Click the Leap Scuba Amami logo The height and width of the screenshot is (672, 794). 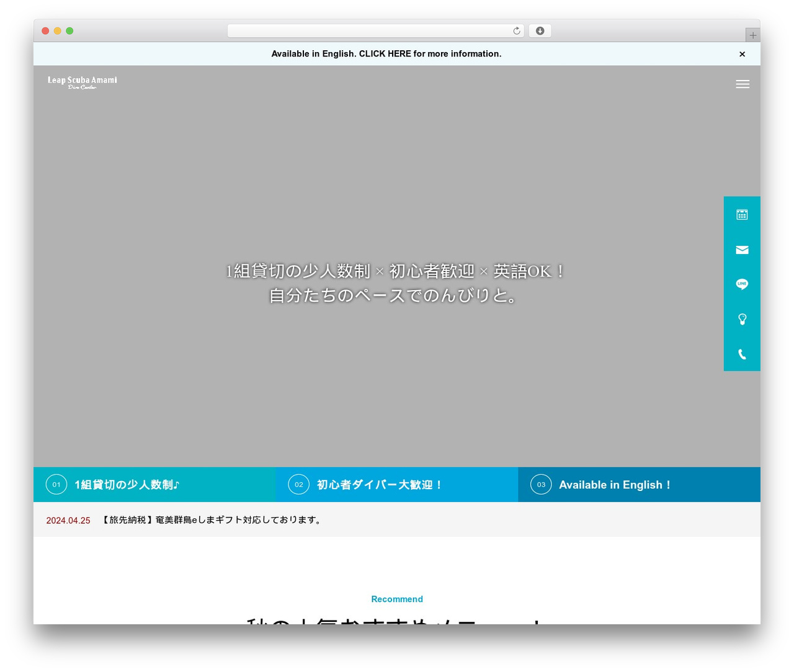(x=82, y=82)
